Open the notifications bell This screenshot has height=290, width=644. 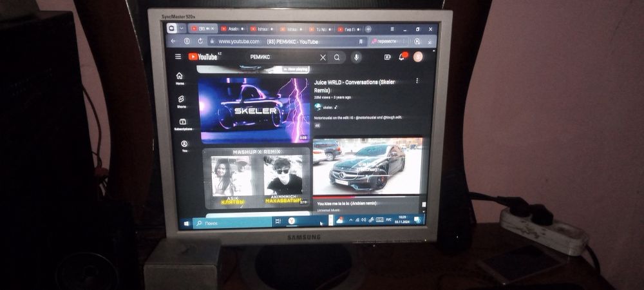[402, 57]
